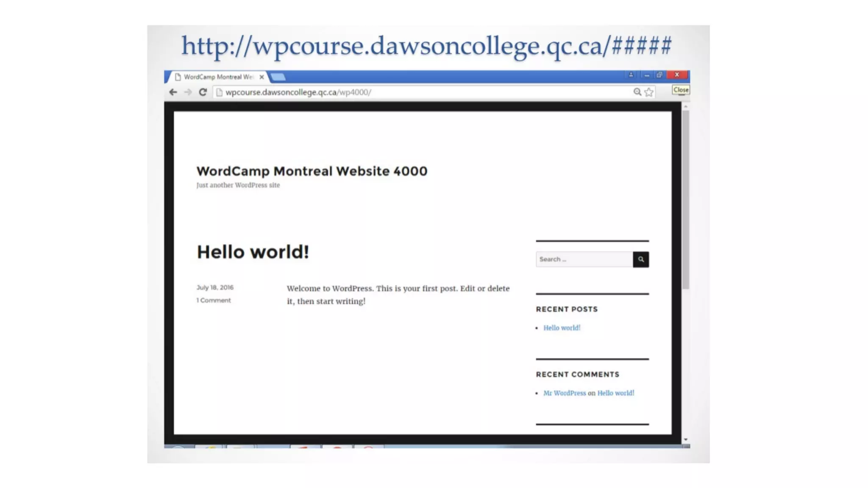The width and height of the screenshot is (868, 488).
Task: Click the scrollbar down arrow
Action: click(685, 440)
